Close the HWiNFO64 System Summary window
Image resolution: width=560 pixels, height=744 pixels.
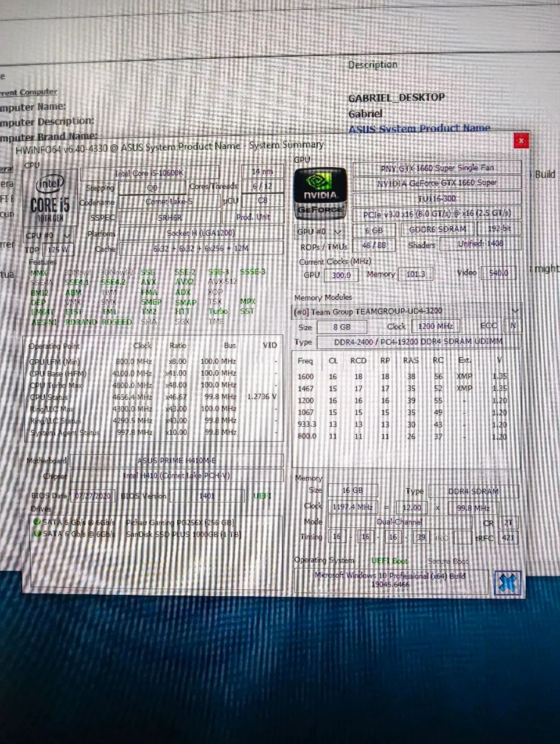(x=520, y=140)
